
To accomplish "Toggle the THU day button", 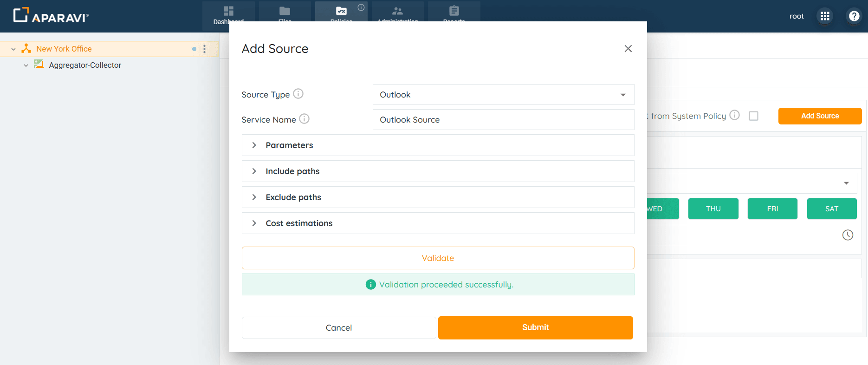I will 713,209.
